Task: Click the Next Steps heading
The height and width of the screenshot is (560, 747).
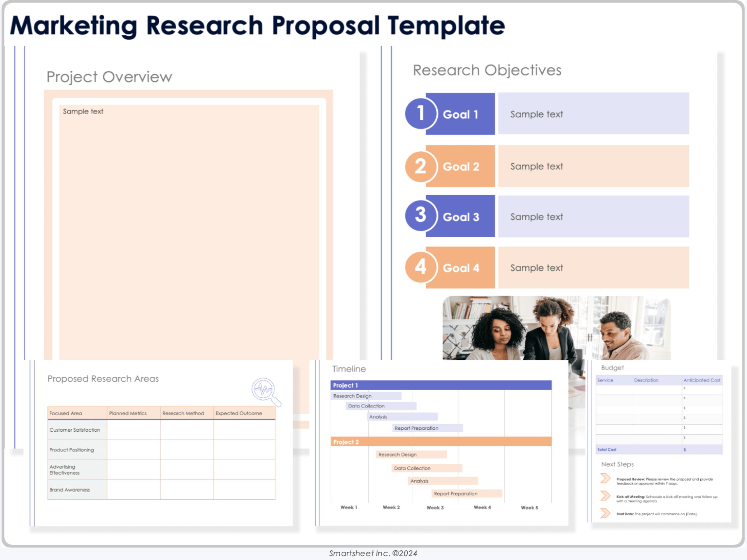Action: coord(617,464)
